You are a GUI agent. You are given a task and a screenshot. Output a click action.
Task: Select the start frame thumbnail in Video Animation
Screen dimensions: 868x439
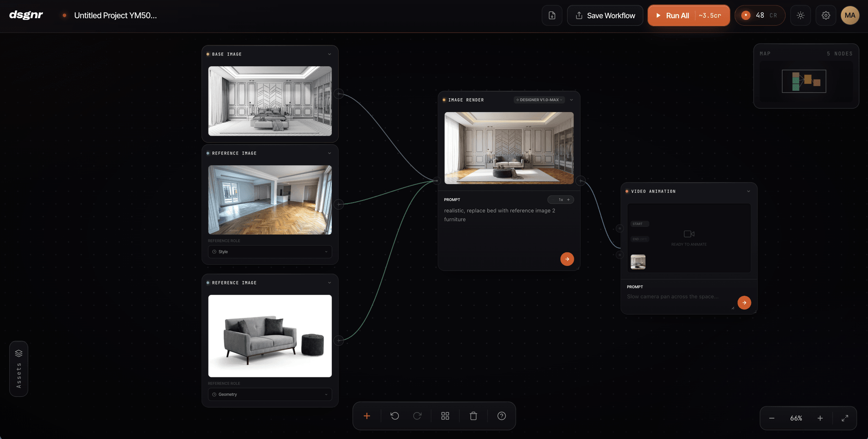pos(638,262)
